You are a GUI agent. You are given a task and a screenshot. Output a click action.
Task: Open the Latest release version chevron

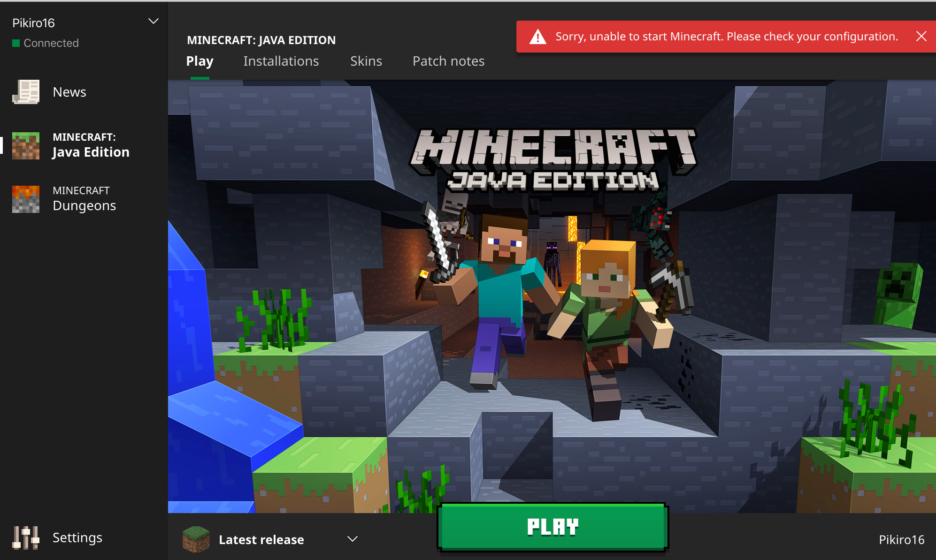[x=353, y=539]
